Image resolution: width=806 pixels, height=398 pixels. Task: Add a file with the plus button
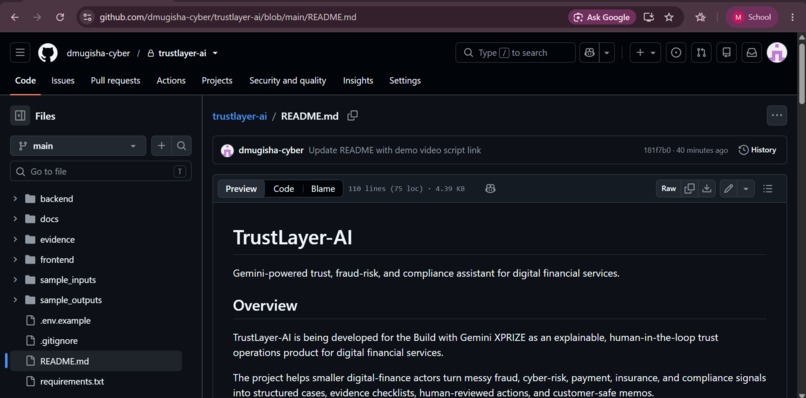tap(161, 146)
